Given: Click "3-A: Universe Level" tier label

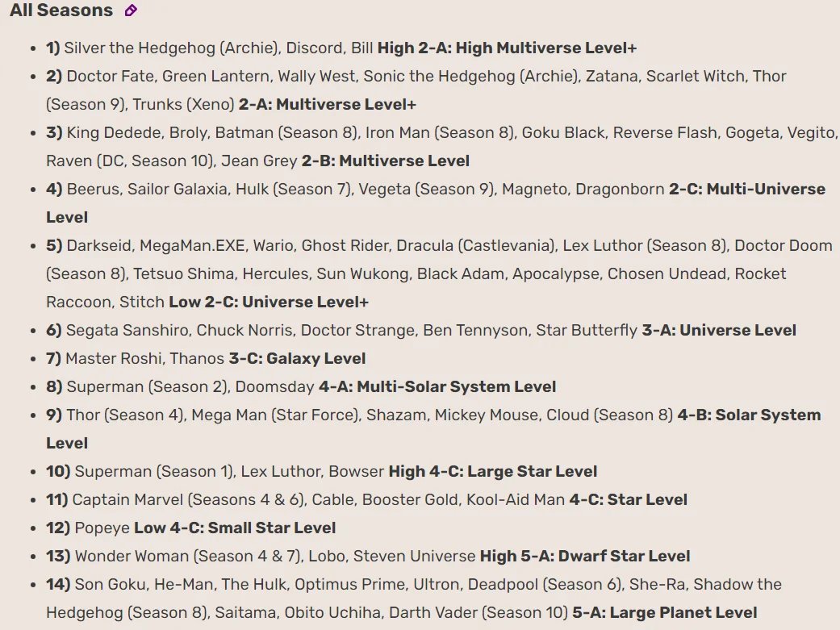Looking at the screenshot, I should click(x=719, y=330).
